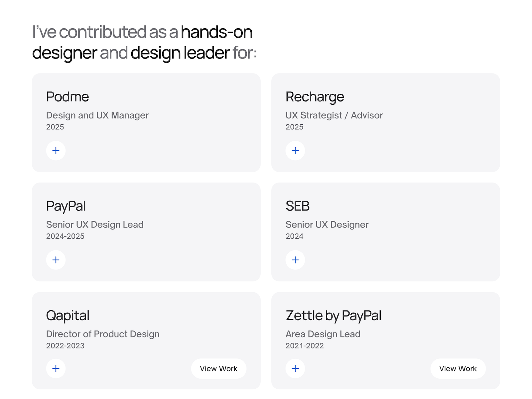Click the Recharge company title
The image size is (532, 399).
click(315, 97)
